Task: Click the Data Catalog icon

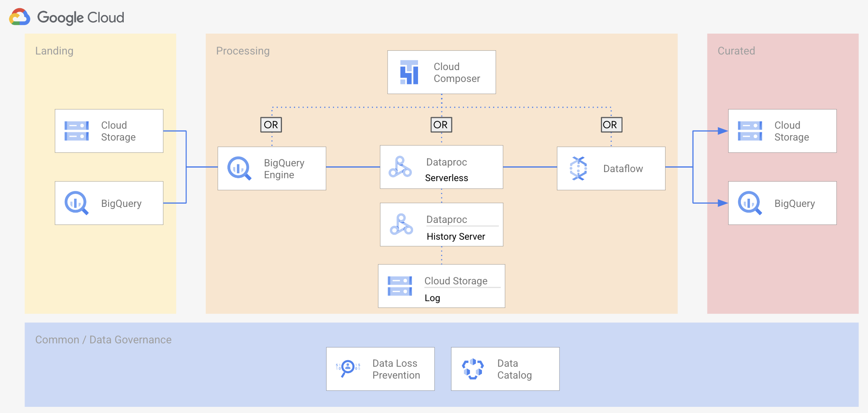Action: click(x=473, y=369)
